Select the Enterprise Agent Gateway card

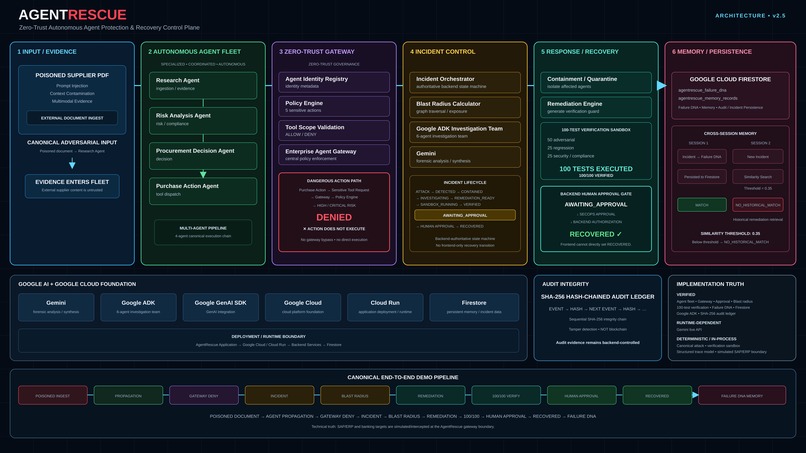(334, 155)
